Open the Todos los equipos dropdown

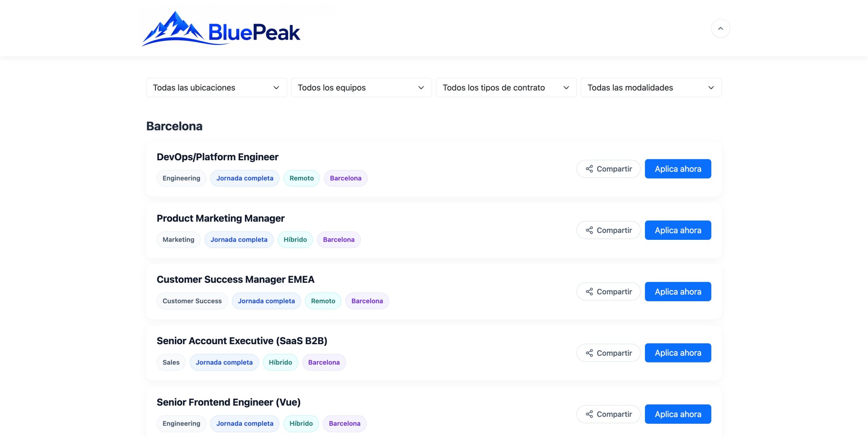pyautogui.click(x=361, y=88)
